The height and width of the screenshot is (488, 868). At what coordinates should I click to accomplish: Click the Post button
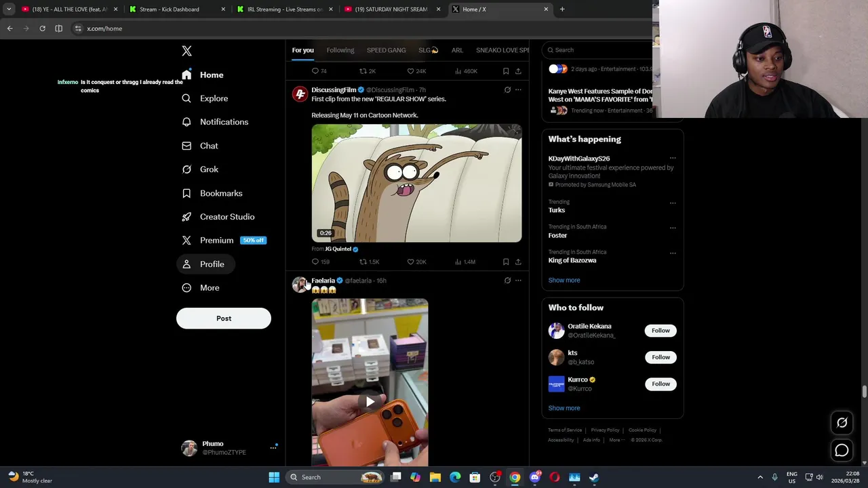[x=224, y=319]
